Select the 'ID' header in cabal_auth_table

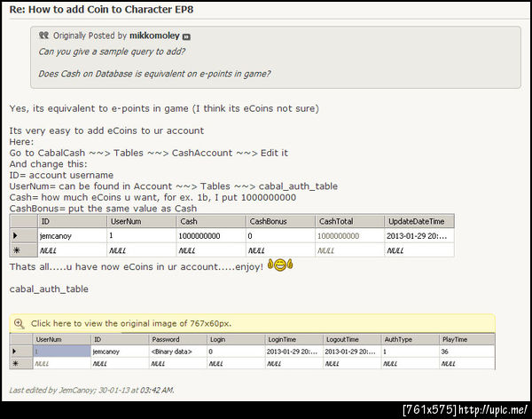(x=120, y=339)
